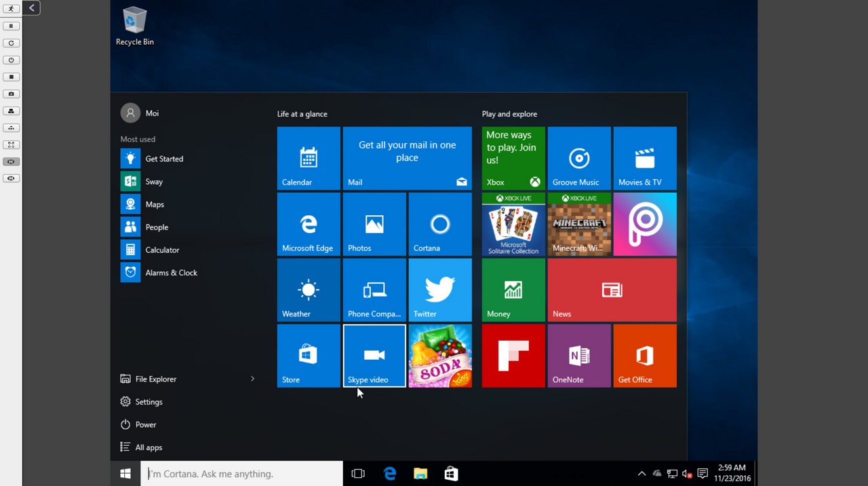Launch the Flipboard tile

pos(513,356)
